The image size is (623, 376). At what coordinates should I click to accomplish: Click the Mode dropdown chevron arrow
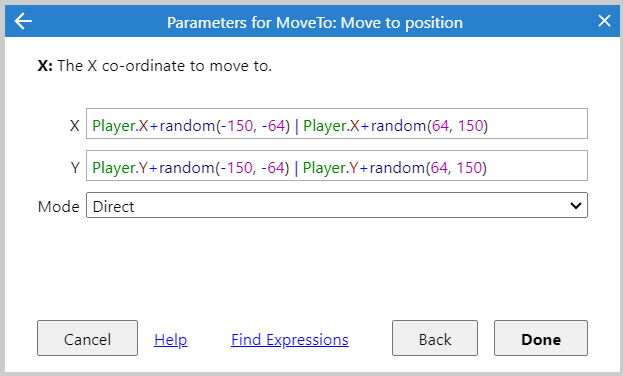pyautogui.click(x=576, y=205)
